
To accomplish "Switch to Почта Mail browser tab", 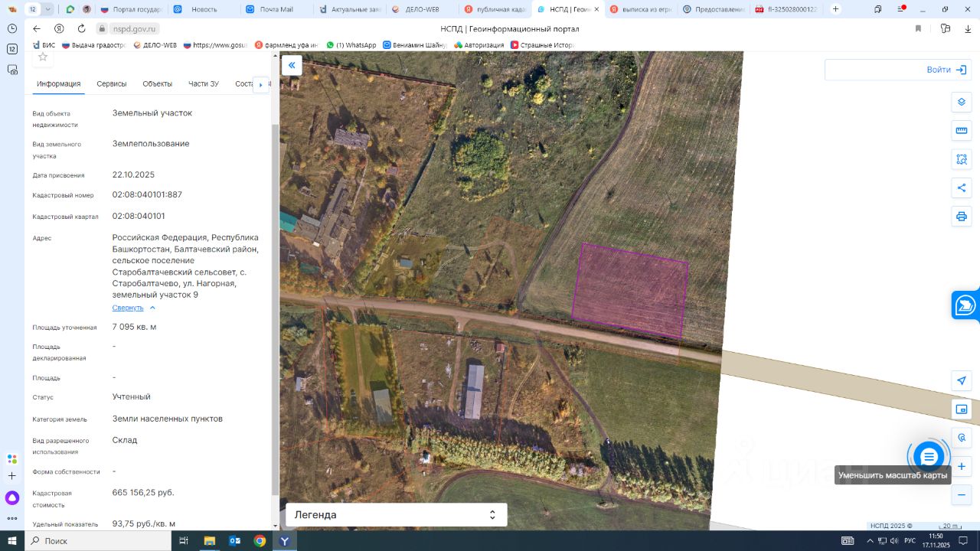I will click(x=276, y=9).
